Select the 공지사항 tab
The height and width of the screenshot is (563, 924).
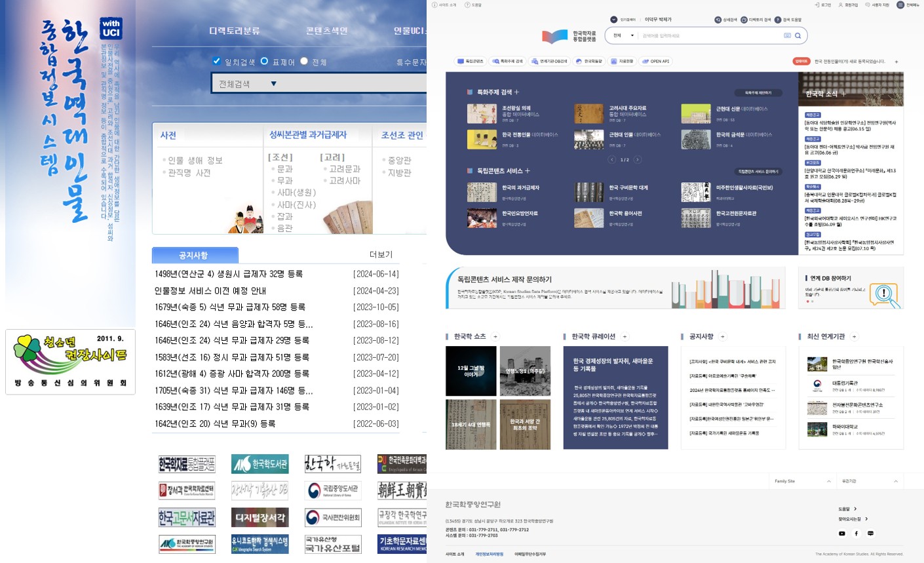[195, 255]
